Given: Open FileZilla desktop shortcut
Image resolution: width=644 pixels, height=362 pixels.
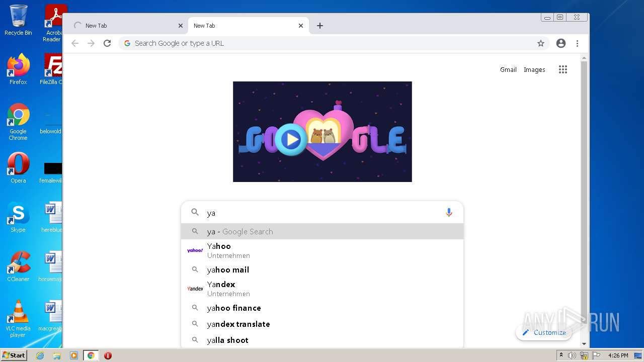Looking at the screenshot, I should pos(52,69).
